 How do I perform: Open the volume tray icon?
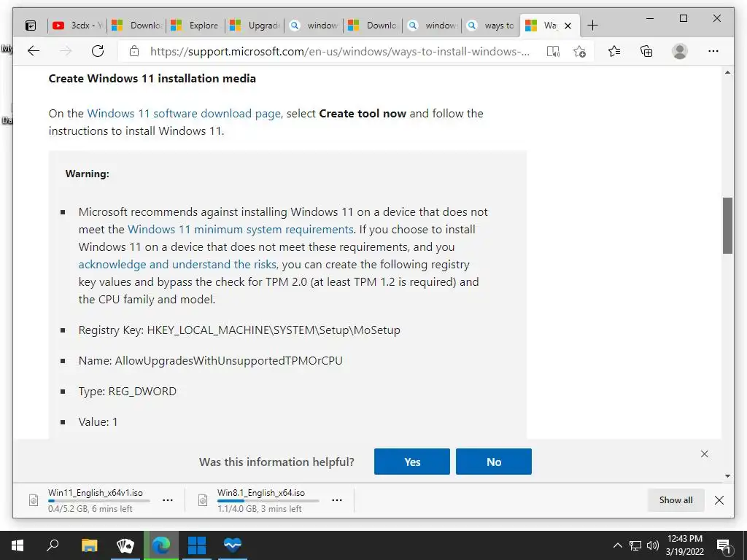[653, 545]
